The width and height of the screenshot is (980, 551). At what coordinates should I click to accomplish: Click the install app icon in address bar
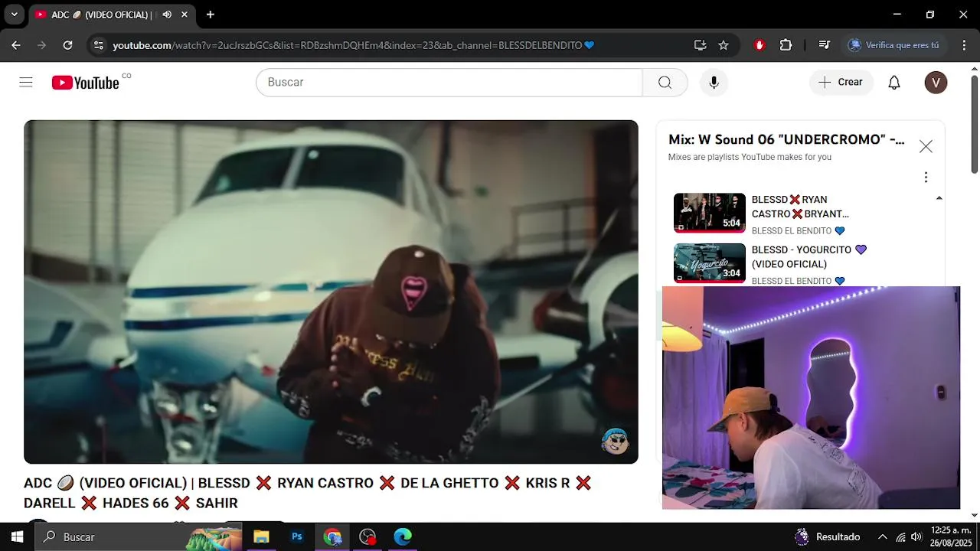coord(700,45)
